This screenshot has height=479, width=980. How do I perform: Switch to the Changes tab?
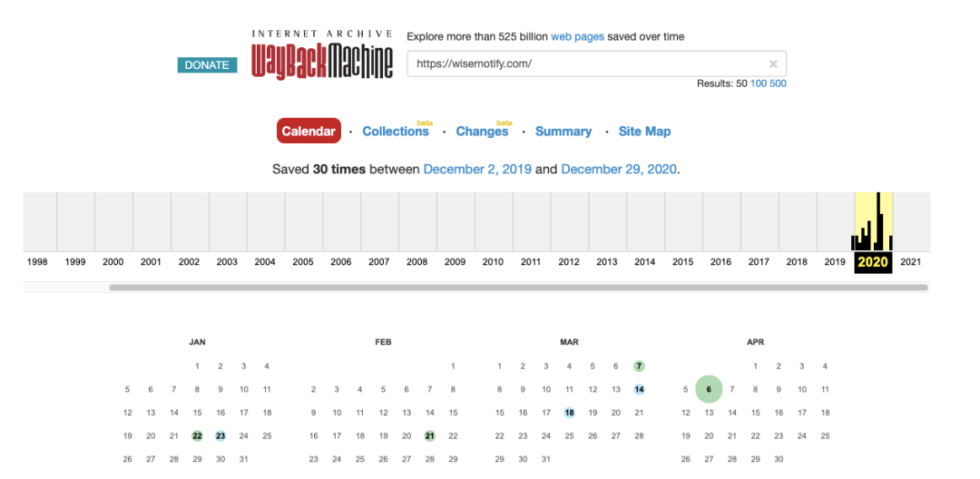(482, 132)
